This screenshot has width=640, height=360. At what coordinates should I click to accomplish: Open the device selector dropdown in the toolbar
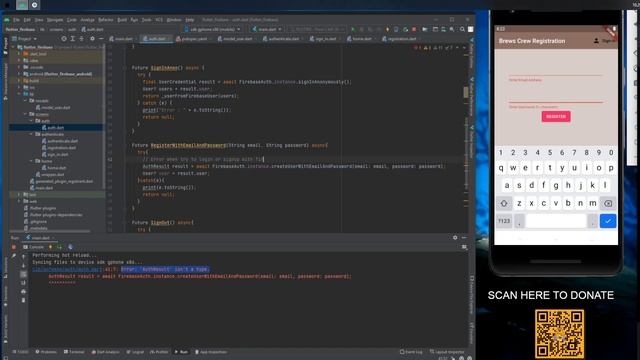(212, 29)
